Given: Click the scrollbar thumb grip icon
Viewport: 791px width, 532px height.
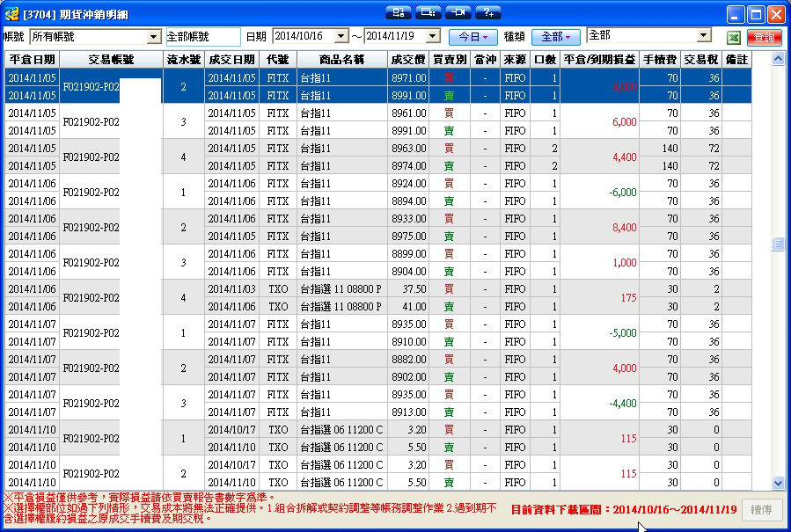Looking at the screenshot, I should pyautogui.click(x=778, y=244).
